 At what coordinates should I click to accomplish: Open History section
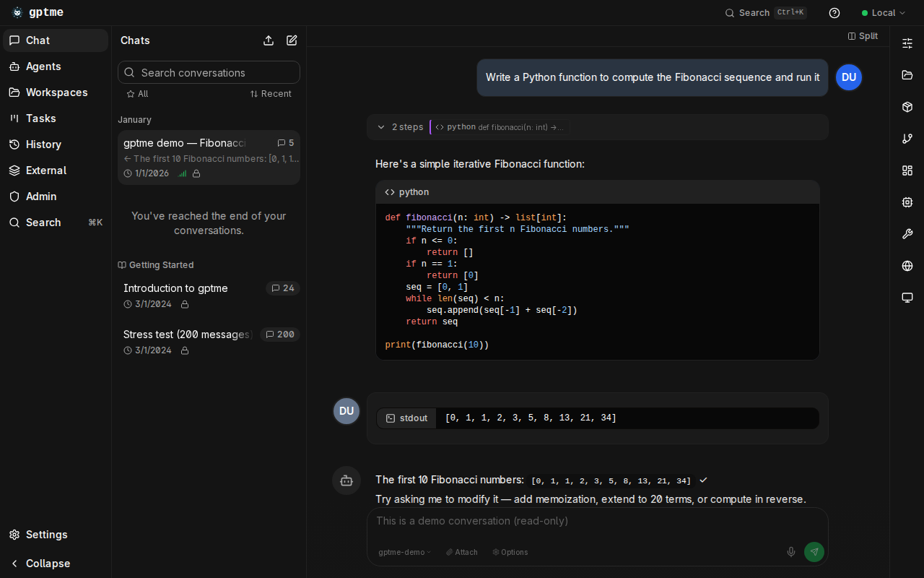pos(56,144)
